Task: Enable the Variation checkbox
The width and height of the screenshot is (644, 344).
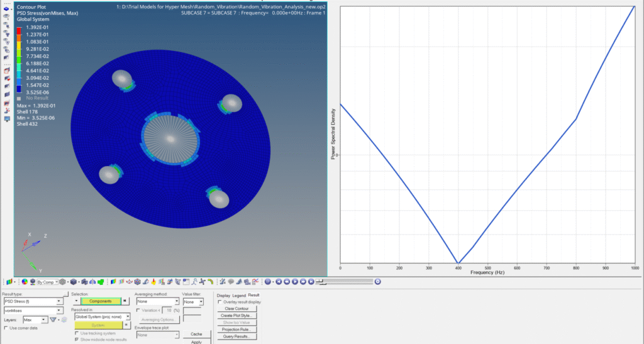Action: coord(138,310)
